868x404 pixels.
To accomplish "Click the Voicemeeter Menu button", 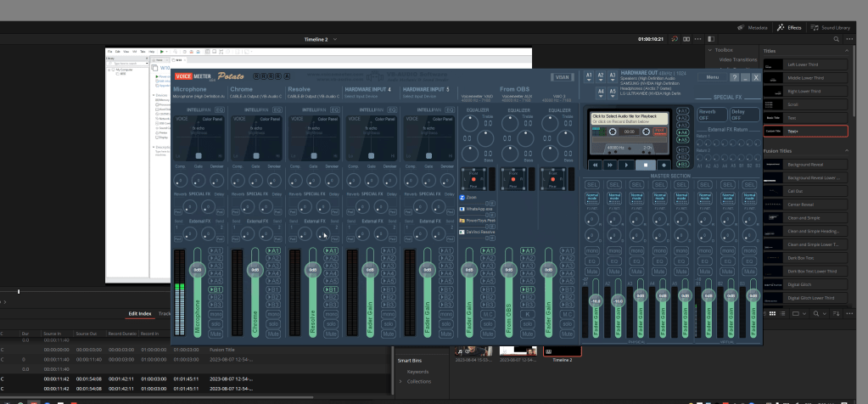I will [713, 77].
